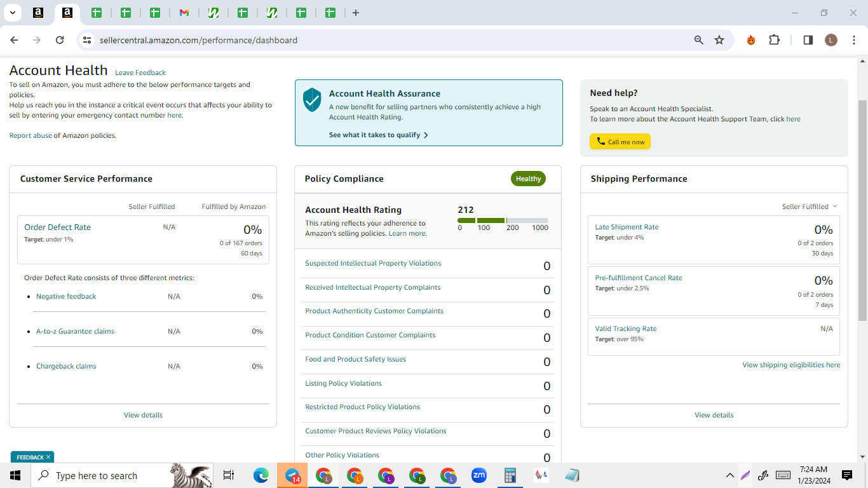View details for Customer Service Performance

click(x=143, y=415)
